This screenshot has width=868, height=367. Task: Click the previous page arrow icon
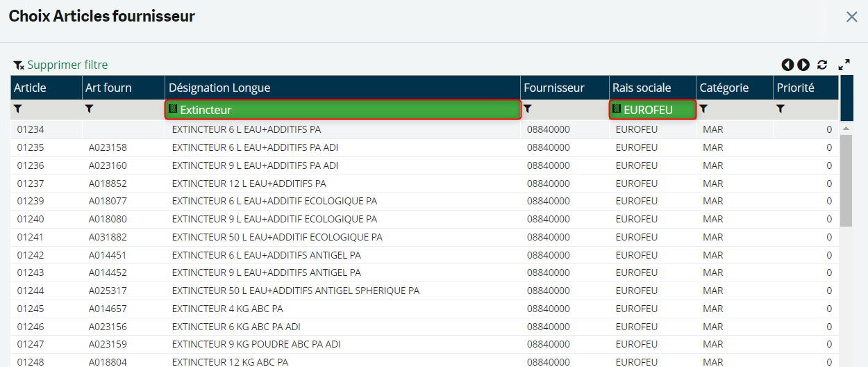(787, 65)
